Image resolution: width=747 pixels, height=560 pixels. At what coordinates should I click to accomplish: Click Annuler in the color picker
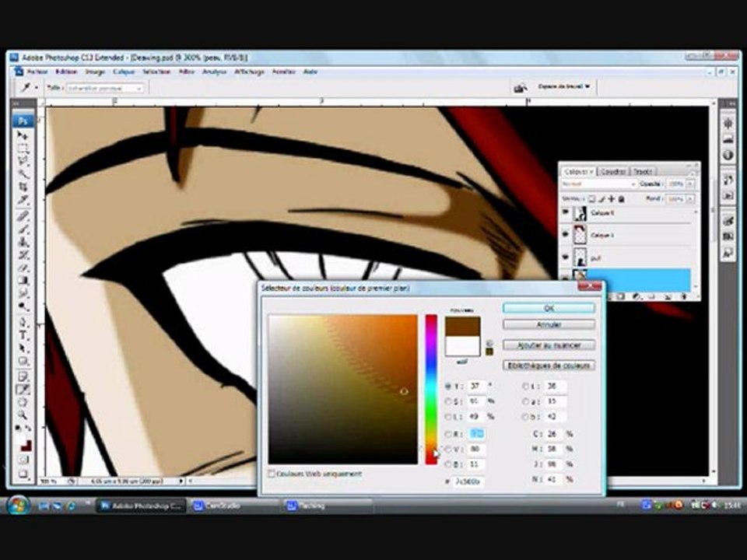(x=549, y=325)
